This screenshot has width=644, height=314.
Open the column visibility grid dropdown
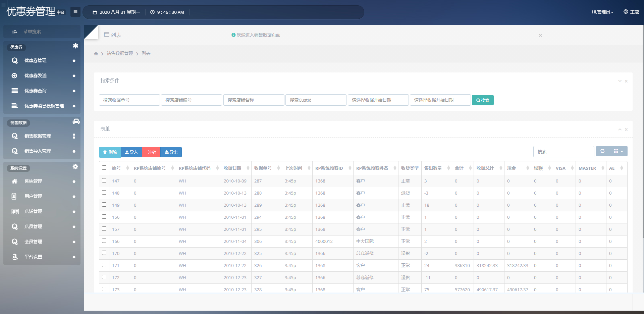[618, 151]
